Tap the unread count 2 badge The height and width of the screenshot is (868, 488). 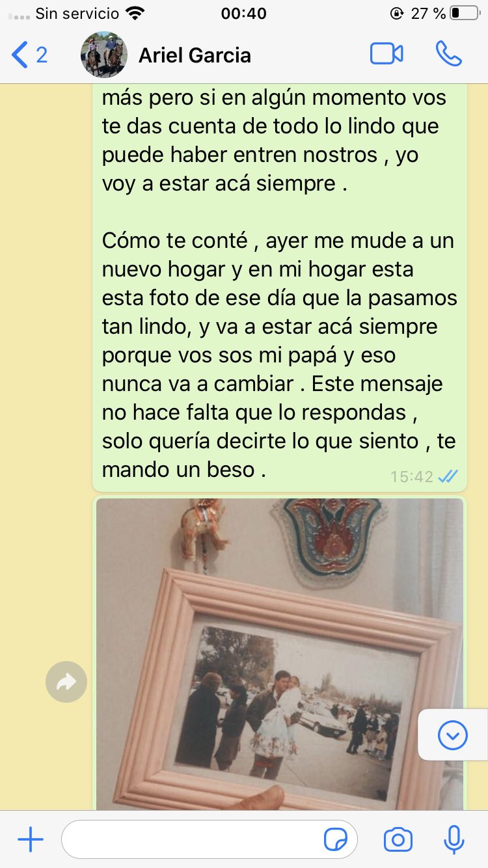click(x=42, y=55)
